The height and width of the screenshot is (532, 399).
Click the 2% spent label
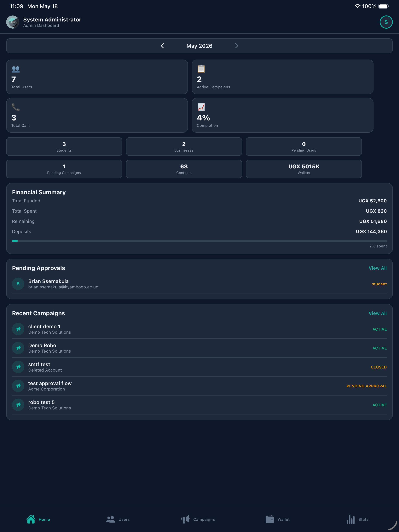click(378, 246)
